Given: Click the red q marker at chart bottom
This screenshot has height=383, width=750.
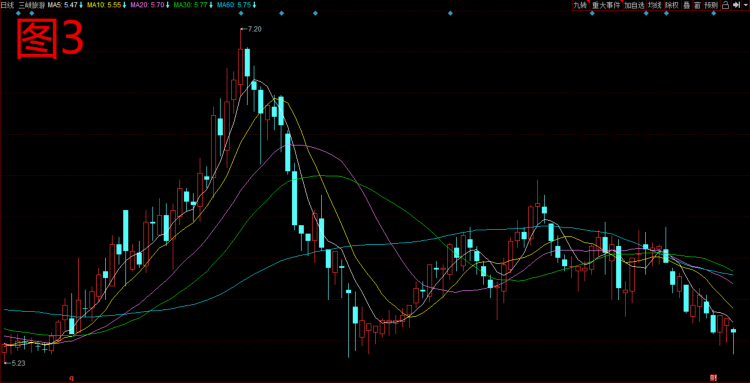Looking at the screenshot, I should pos(72,378).
